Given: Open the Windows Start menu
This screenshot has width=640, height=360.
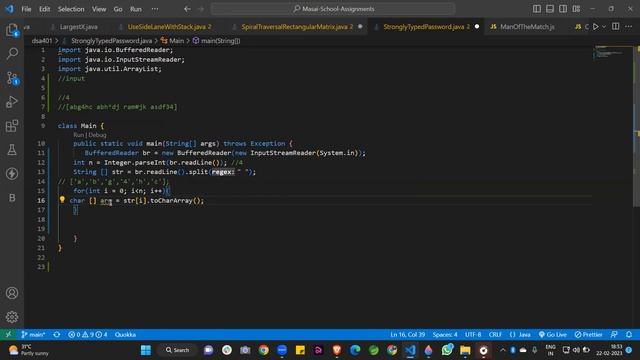Looking at the screenshot, I should [x=146, y=350].
